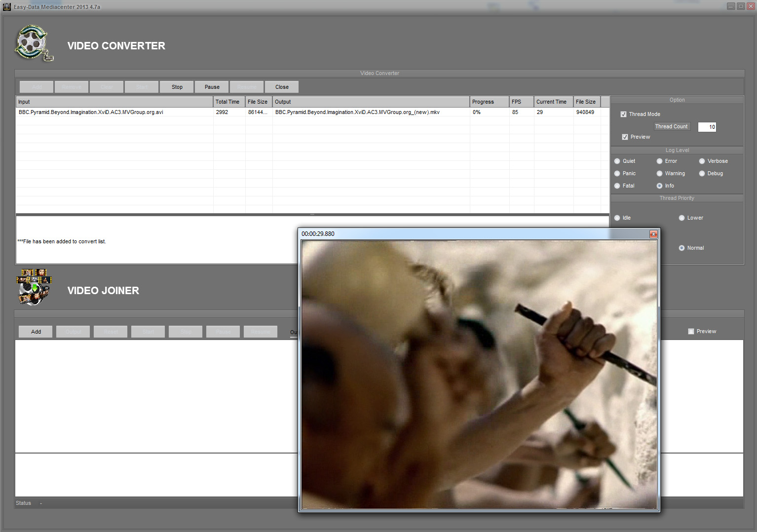Image resolution: width=757 pixels, height=532 pixels.
Task: Click the Pause button in Video Joiner
Action: pyautogui.click(x=224, y=332)
